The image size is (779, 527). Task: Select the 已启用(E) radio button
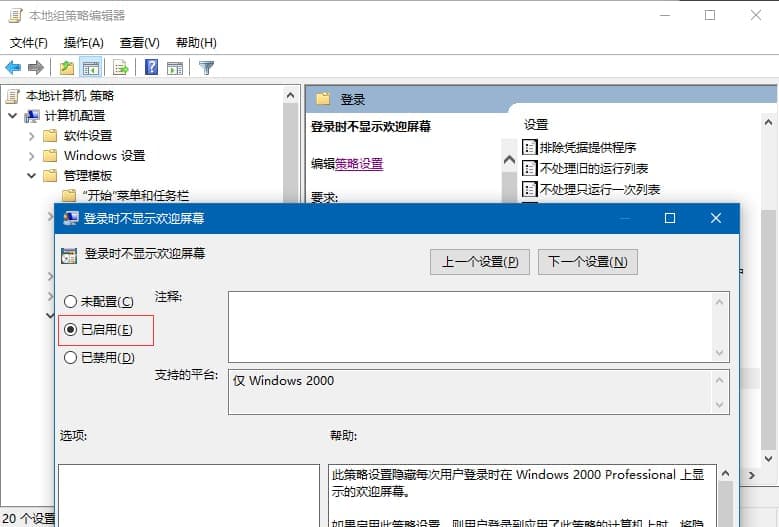point(70,329)
